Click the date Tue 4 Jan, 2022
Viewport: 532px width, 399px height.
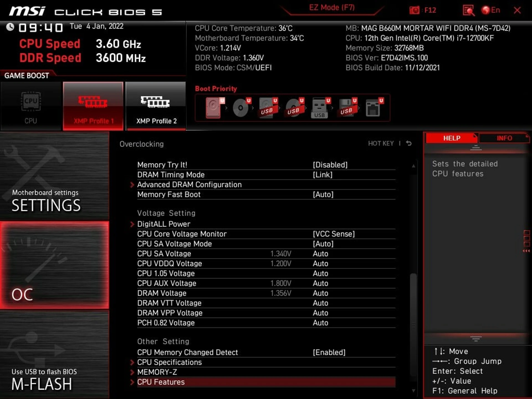pyautogui.click(x=96, y=26)
